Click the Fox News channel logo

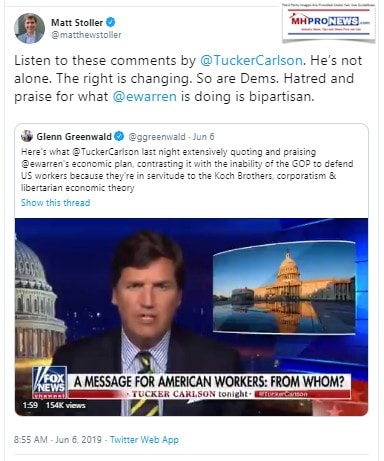(x=50, y=382)
